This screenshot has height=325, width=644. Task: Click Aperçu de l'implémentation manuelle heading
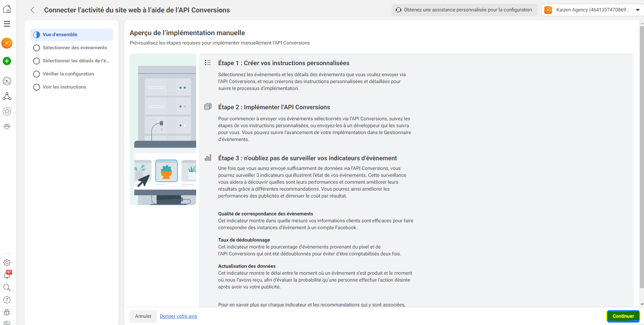pos(187,33)
